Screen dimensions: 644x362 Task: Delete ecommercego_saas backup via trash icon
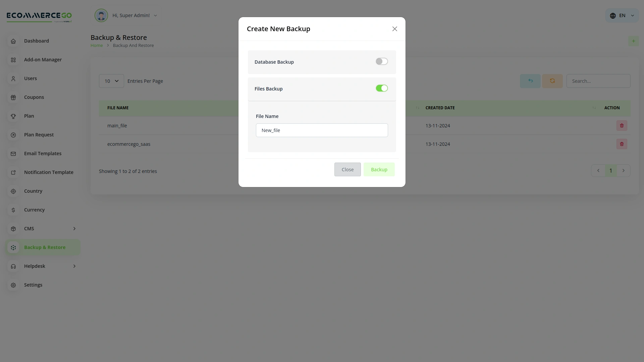click(x=622, y=144)
